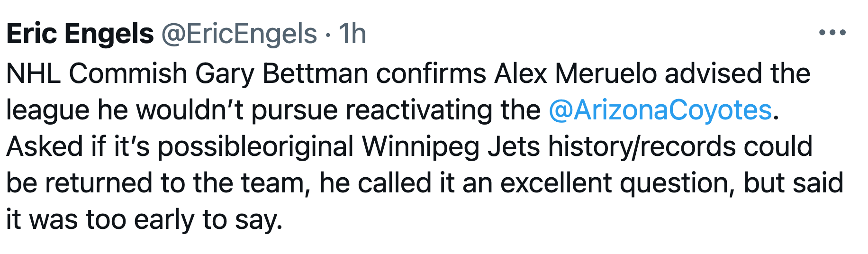This screenshot has width=868, height=254.
Task: Open Eric Engels' profile via display name
Action: (x=80, y=34)
